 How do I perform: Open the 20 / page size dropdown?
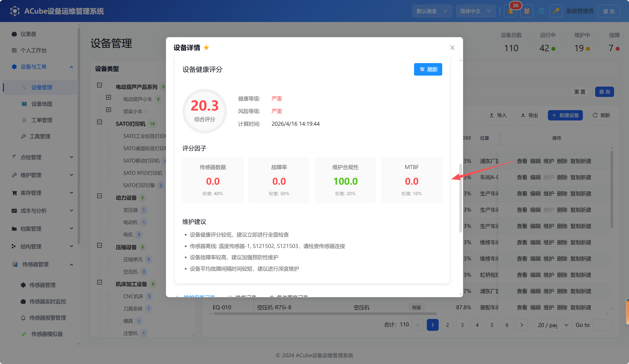tap(553, 325)
